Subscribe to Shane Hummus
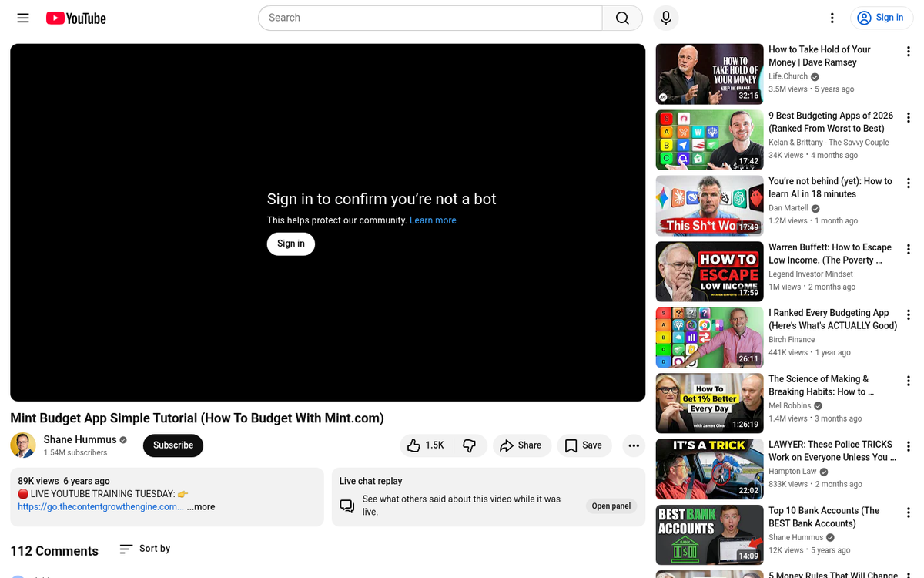Viewport: 924px width, 578px height. (172, 445)
